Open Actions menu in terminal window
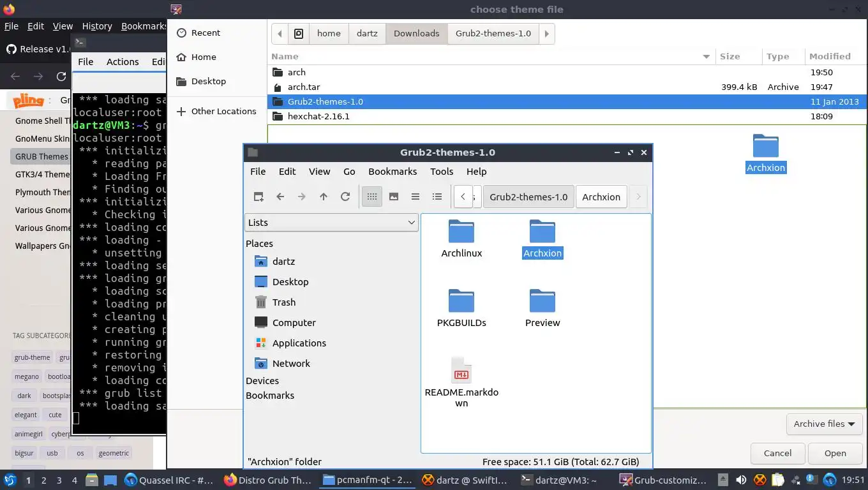This screenshot has height=490, width=868. pos(123,62)
